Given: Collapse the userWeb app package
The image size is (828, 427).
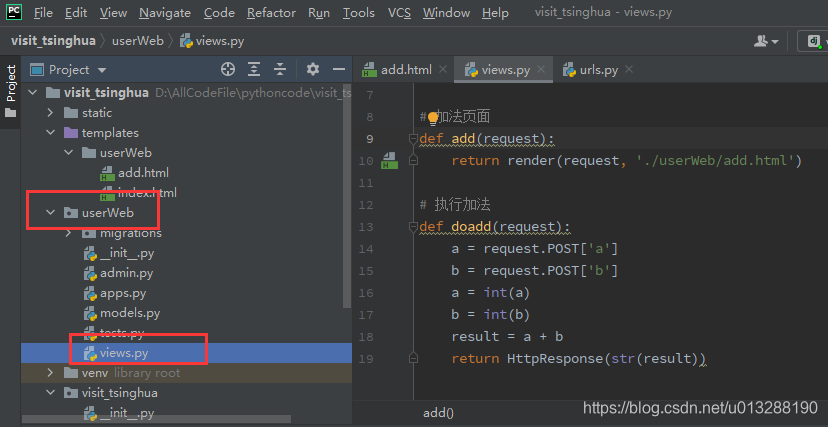Looking at the screenshot, I should coord(51,213).
